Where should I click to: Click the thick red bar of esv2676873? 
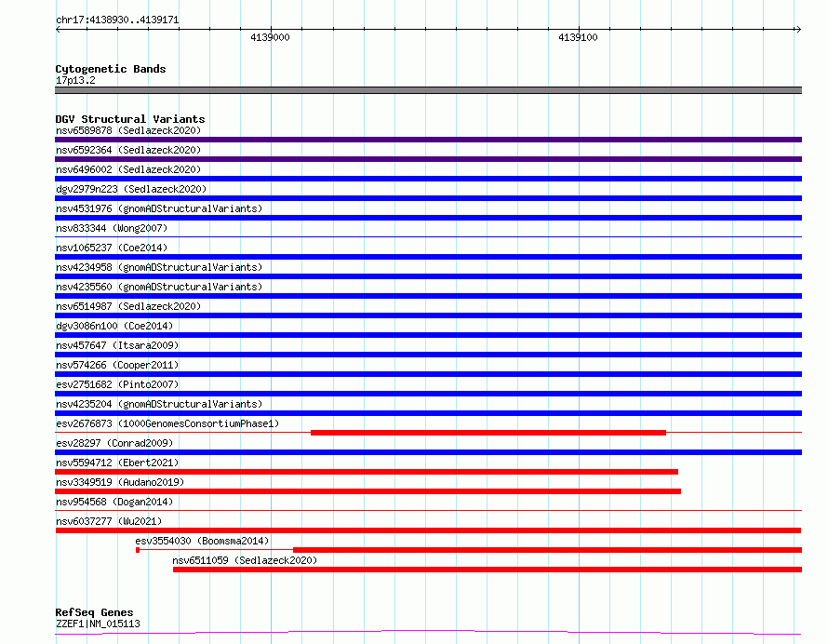point(488,433)
